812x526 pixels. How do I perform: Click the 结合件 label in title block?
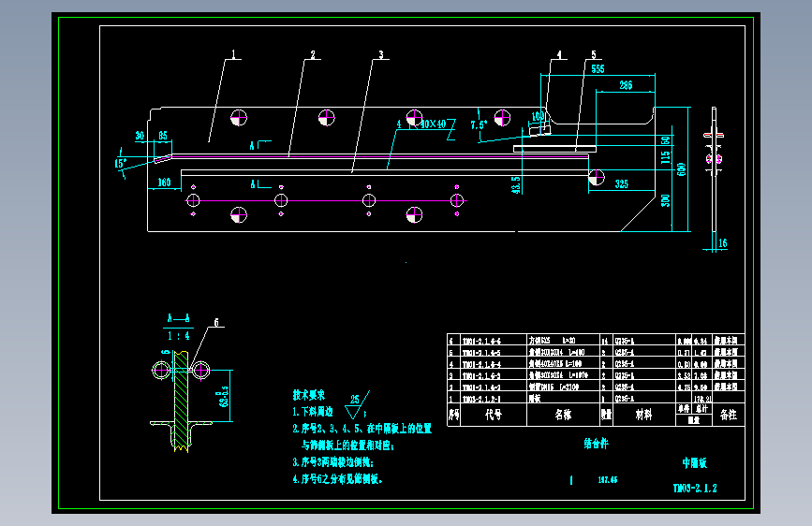(x=596, y=444)
